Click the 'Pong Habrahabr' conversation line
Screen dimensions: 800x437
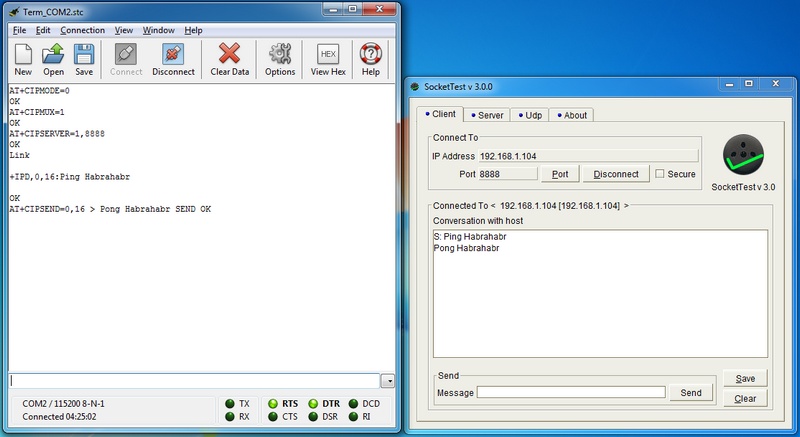click(466, 248)
